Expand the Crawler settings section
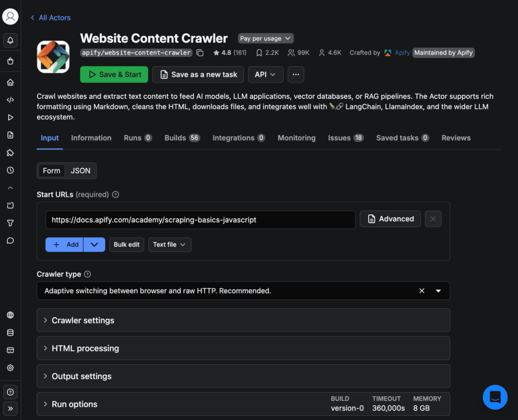The width and height of the screenshot is (518, 420). click(243, 320)
